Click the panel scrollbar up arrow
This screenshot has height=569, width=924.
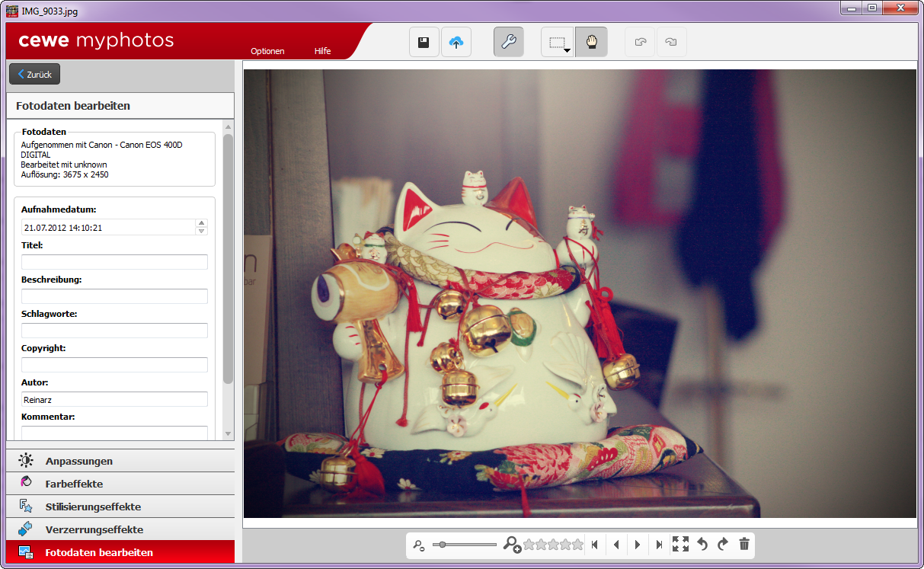229,126
